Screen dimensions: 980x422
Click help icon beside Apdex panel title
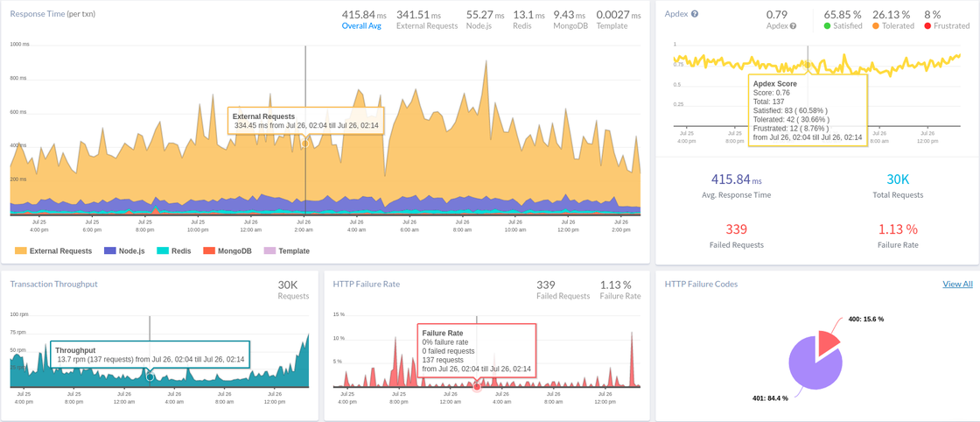tap(695, 15)
